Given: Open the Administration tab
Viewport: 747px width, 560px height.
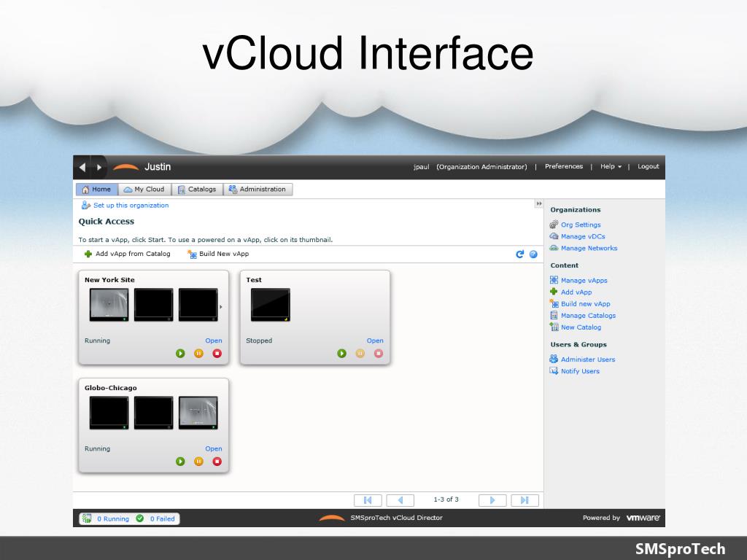Looking at the screenshot, I should click(x=258, y=189).
